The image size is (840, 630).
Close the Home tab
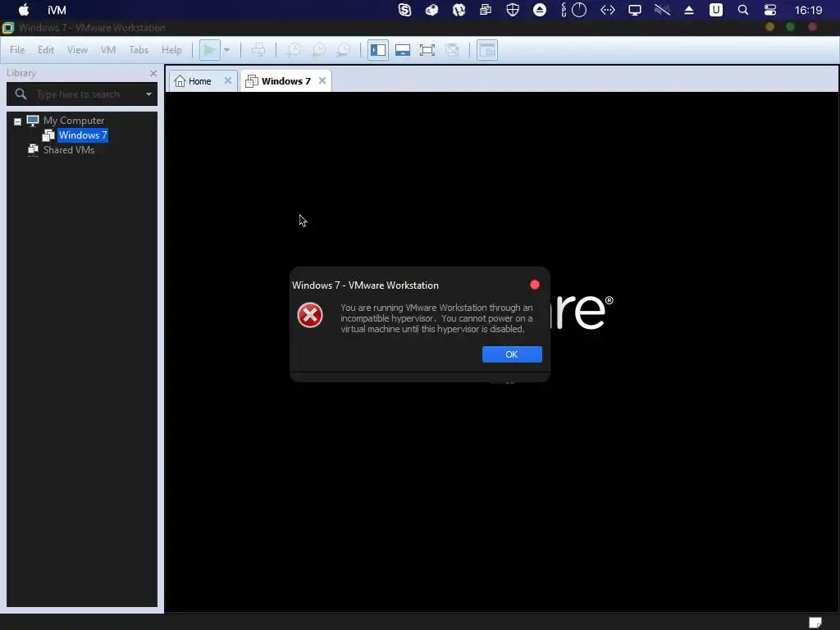[x=228, y=80]
